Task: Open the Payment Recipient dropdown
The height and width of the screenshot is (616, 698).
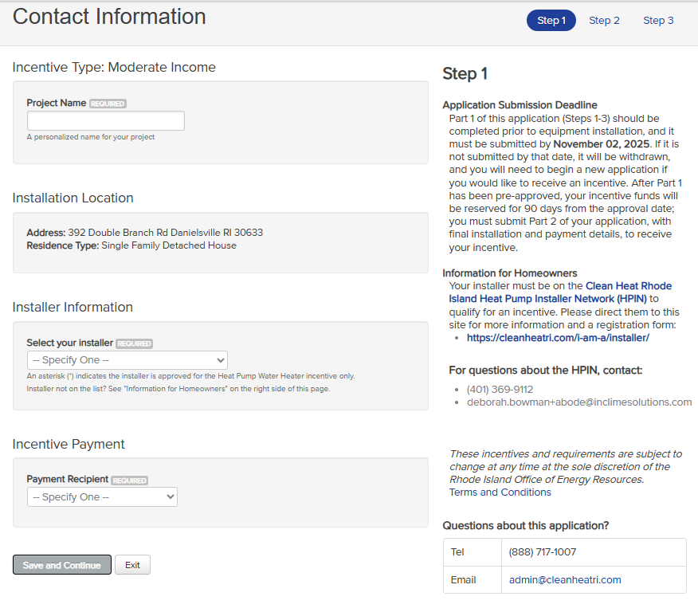Action: click(102, 497)
